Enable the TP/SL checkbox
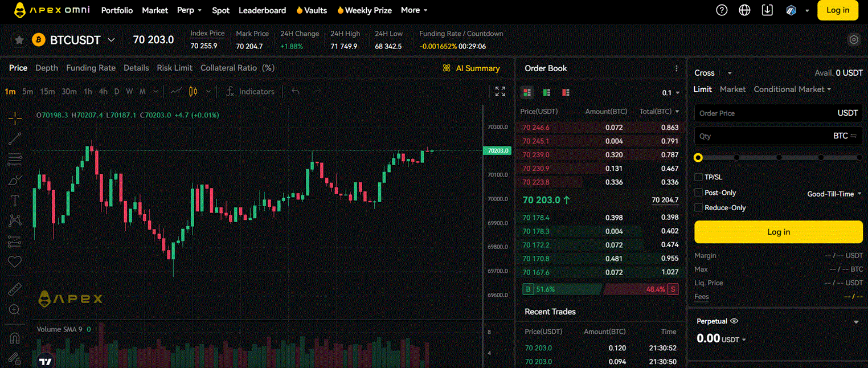868x368 pixels. pos(698,177)
